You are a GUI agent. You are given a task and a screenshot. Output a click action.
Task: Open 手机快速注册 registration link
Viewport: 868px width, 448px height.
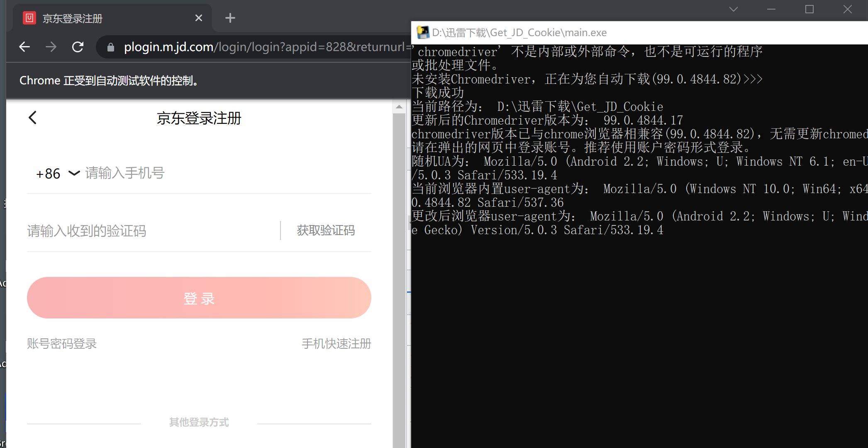pyautogui.click(x=336, y=343)
